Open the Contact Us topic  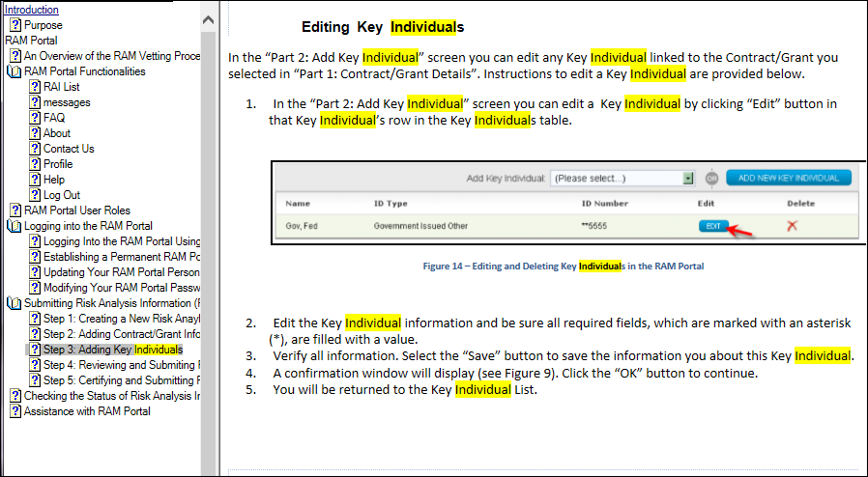69,149
